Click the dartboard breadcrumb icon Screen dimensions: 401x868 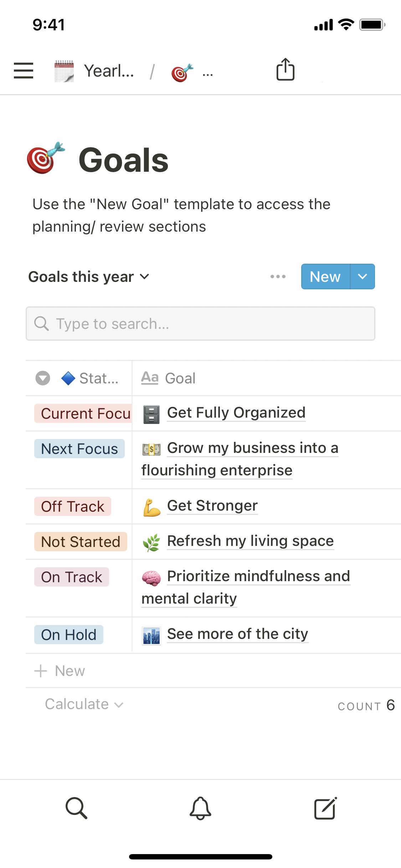pyautogui.click(x=182, y=73)
